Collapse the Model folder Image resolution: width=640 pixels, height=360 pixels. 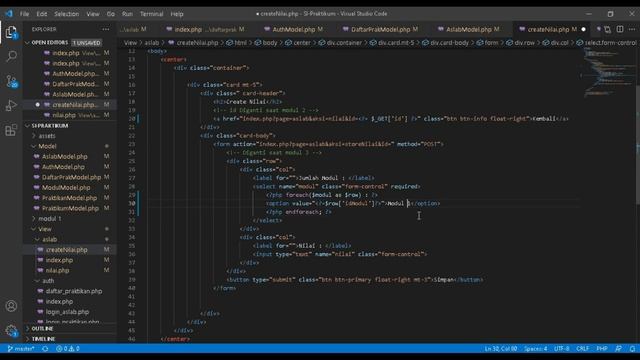click(x=47, y=146)
